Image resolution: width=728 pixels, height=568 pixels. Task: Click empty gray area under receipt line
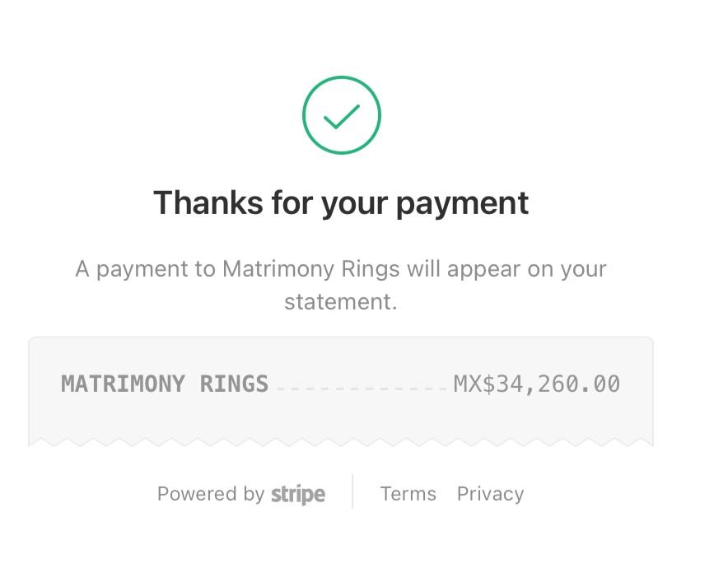pos(341,417)
